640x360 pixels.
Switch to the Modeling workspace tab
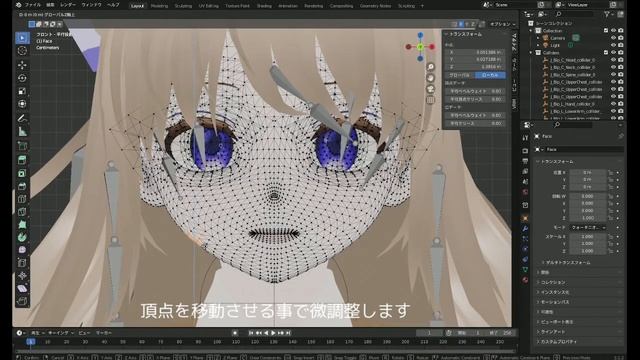coord(159,6)
